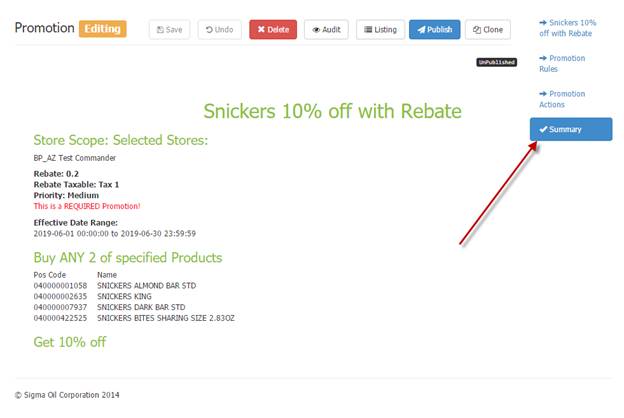Screen dimensions: 624x418
Task: Go to the promotions Listing
Action: [380, 29]
